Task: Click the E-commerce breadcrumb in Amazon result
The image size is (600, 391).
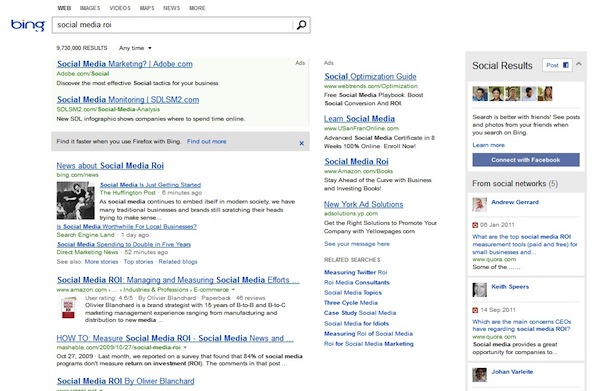Action: [x=211, y=290]
